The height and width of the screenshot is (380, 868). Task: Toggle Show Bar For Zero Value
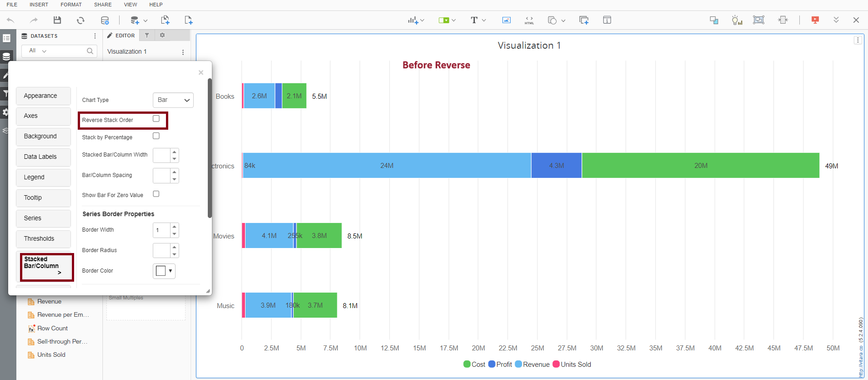[156, 194]
